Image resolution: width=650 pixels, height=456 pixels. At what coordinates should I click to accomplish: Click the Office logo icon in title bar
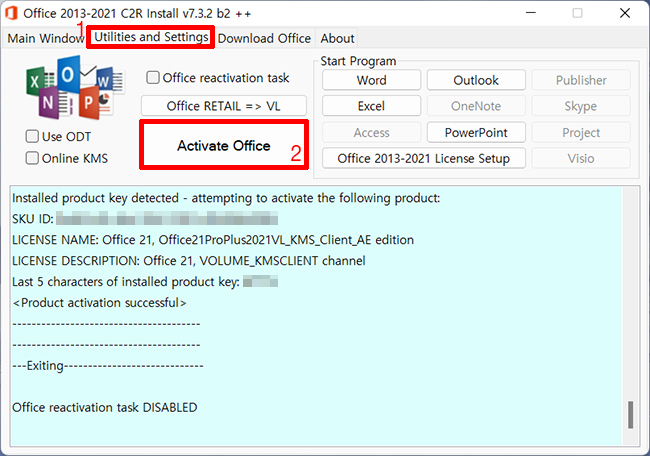11,13
